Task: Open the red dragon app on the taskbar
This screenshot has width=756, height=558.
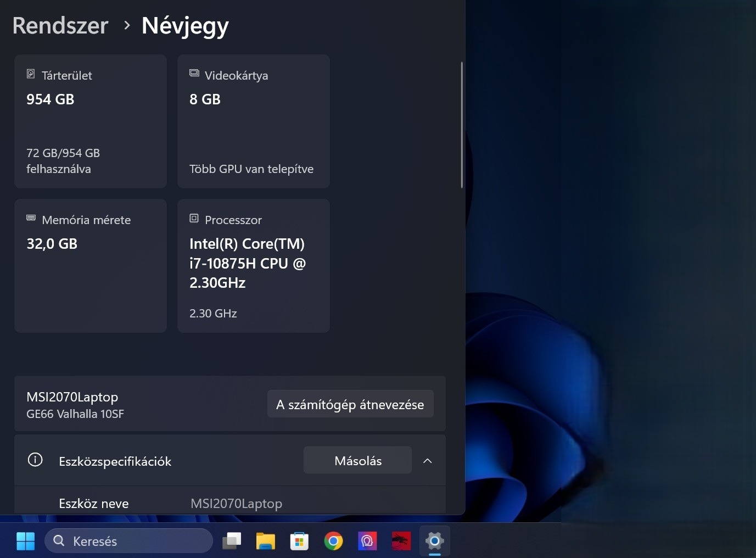Action: [x=401, y=541]
